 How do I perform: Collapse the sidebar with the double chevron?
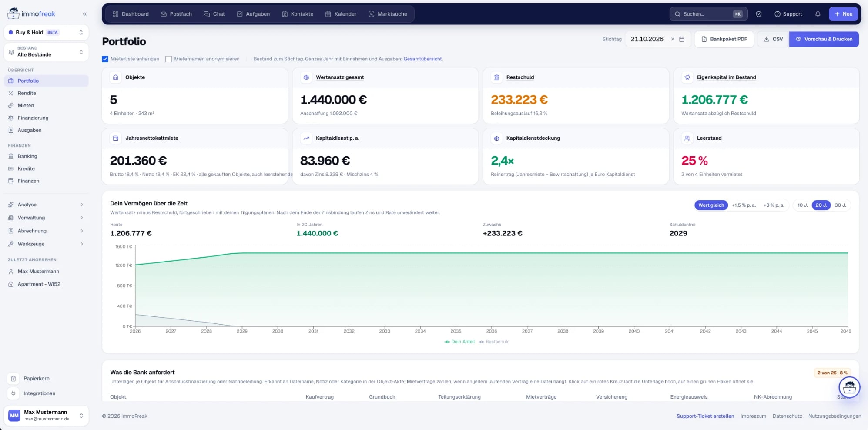pos(84,14)
